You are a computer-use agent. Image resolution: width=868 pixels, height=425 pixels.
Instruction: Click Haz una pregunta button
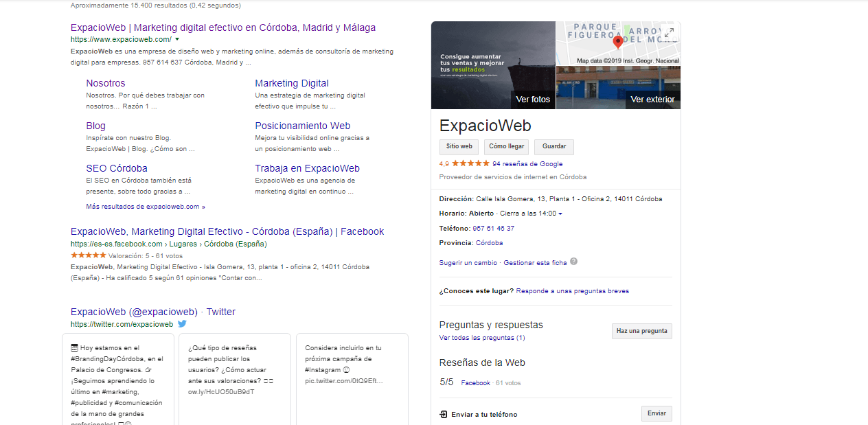click(x=641, y=331)
